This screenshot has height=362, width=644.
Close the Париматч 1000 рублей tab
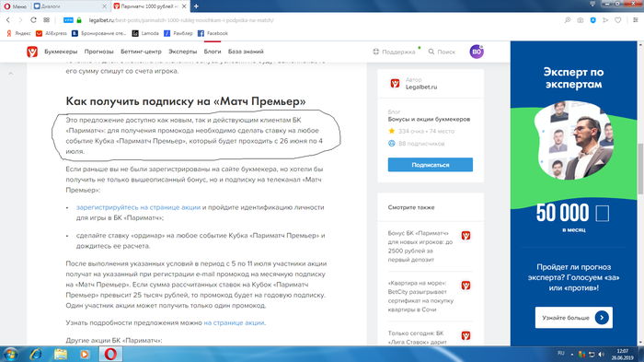[184, 6]
